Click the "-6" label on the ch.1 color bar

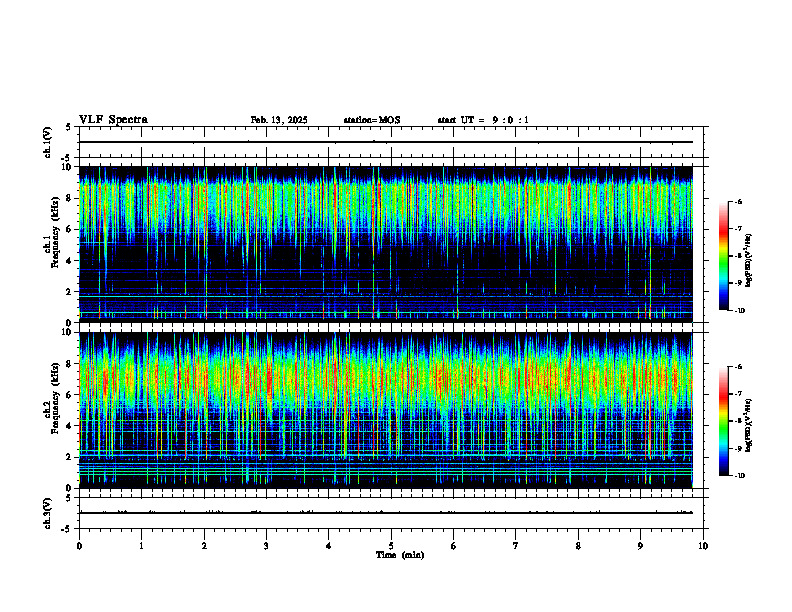(x=738, y=201)
